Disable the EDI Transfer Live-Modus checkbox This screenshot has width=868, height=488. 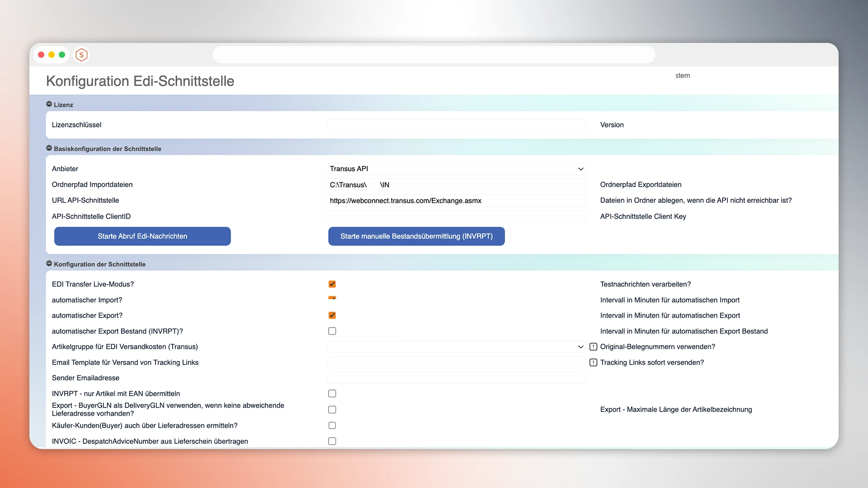[332, 284]
